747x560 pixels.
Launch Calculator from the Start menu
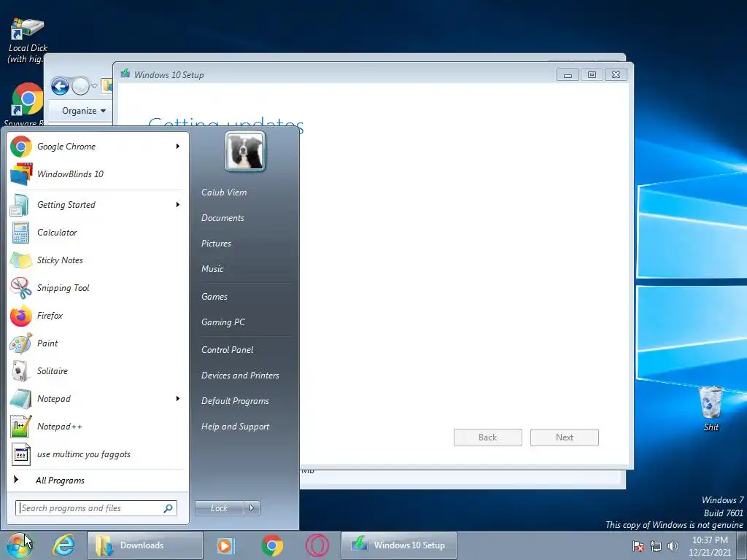pos(96,233)
